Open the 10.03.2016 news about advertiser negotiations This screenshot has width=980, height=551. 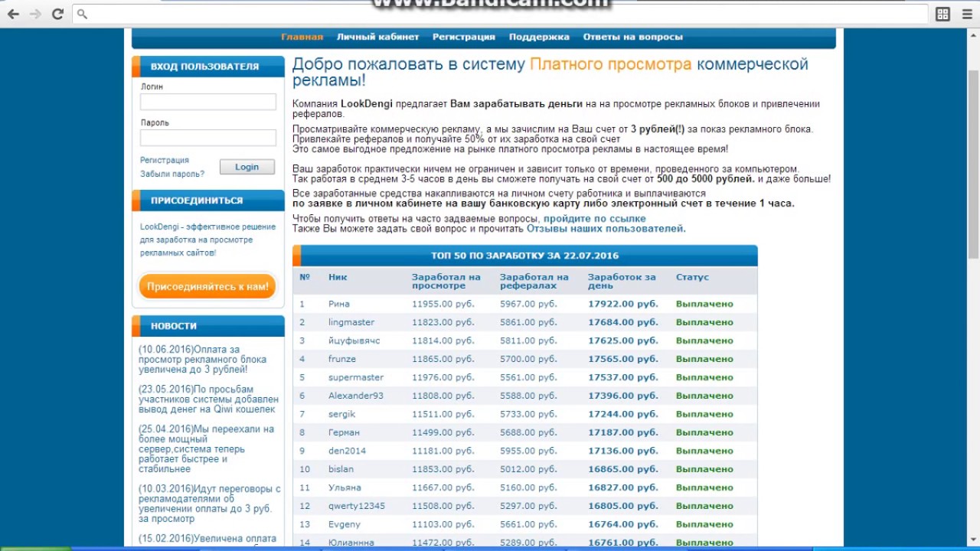click(209, 503)
